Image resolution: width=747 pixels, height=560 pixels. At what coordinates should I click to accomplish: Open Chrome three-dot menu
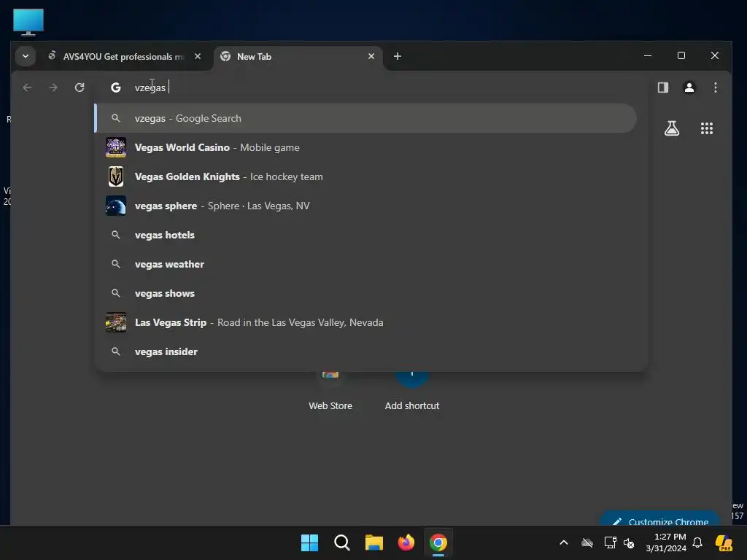coord(715,87)
